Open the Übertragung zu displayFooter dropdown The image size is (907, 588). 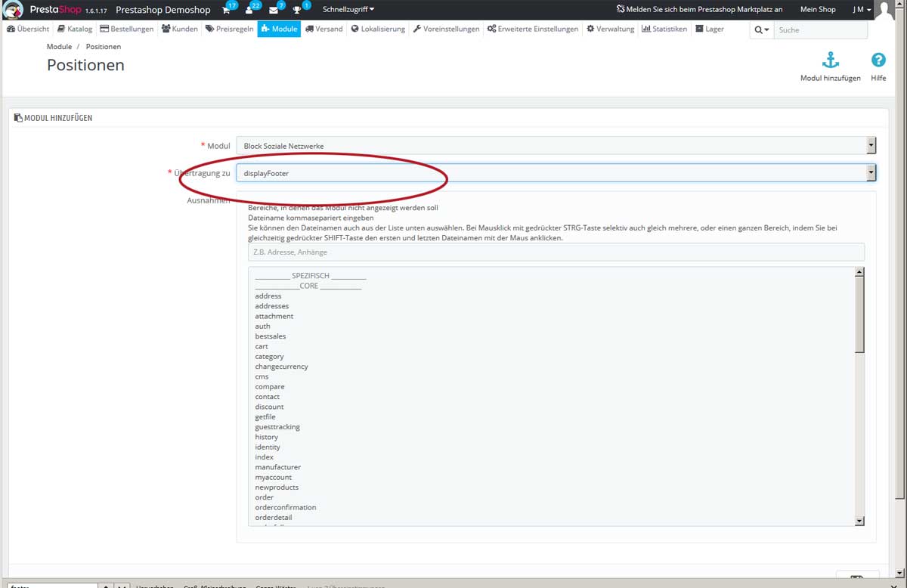click(x=556, y=173)
